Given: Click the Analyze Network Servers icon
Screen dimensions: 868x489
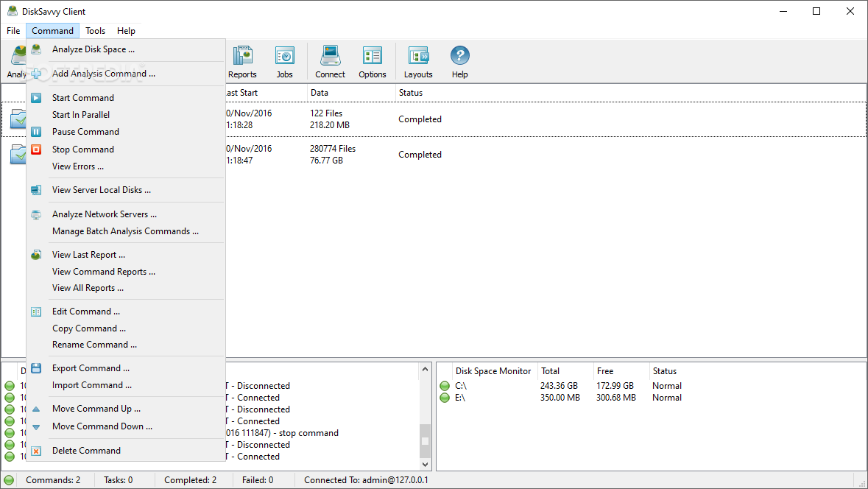Looking at the screenshot, I should click(36, 214).
